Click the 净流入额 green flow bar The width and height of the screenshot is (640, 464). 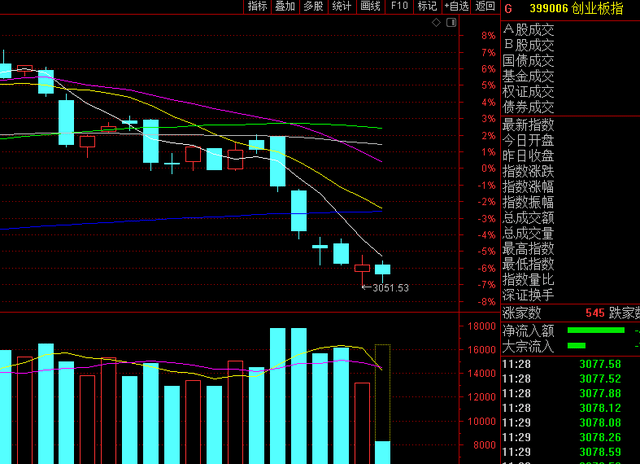596,330
